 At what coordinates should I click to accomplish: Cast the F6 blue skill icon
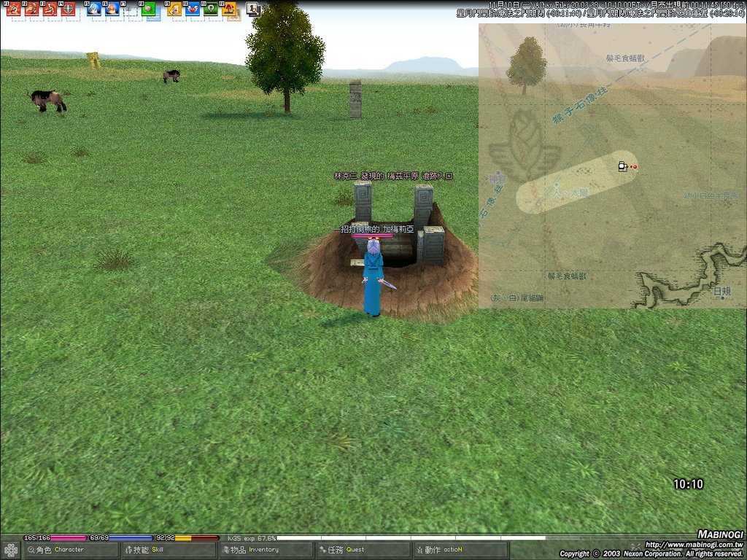pos(112,9)
